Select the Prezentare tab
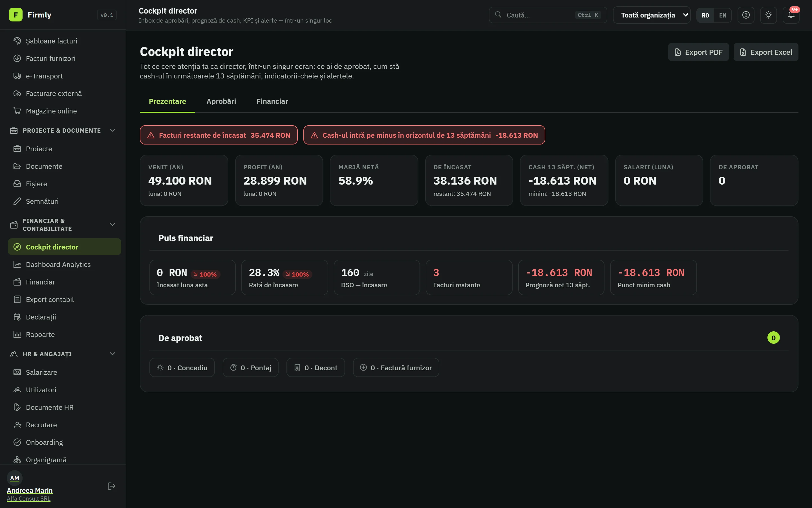This screenshot has width=812, height=508. coord(167,102)
